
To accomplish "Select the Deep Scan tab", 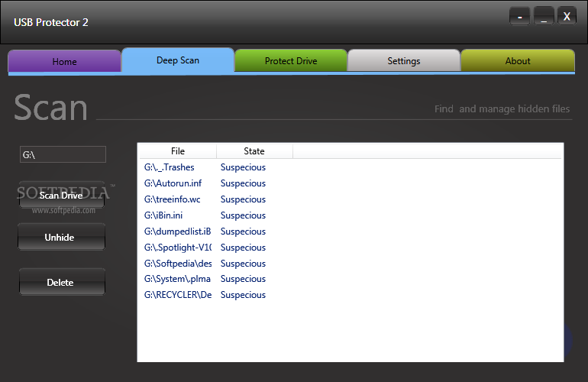I will click(x=178, y=60).
